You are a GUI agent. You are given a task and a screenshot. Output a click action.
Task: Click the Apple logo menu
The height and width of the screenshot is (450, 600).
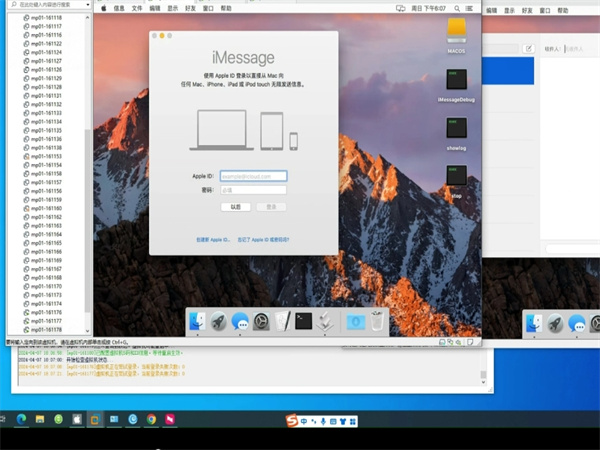(x=103, y=7)
